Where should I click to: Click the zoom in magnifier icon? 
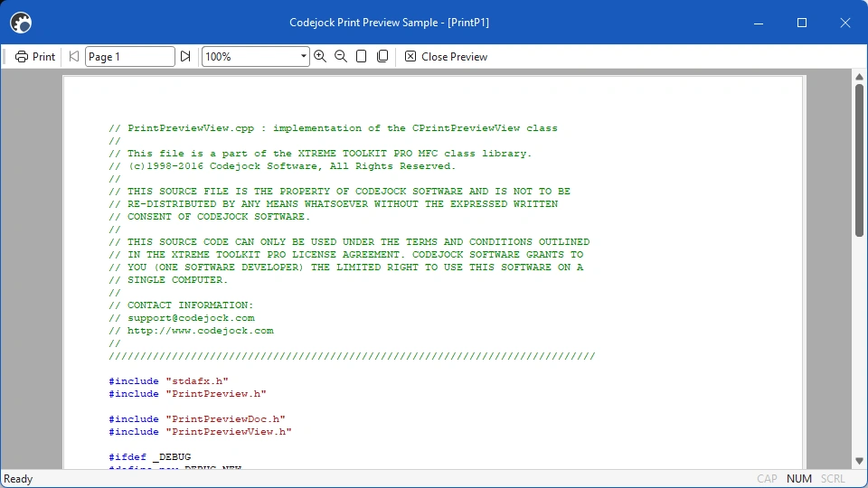point(320,56)
